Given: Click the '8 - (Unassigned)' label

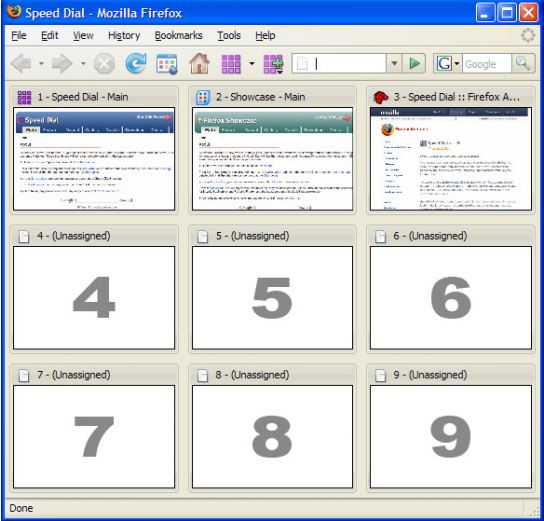Looking at the screenshot, I should pyautogui.click(x=252, y=375).
